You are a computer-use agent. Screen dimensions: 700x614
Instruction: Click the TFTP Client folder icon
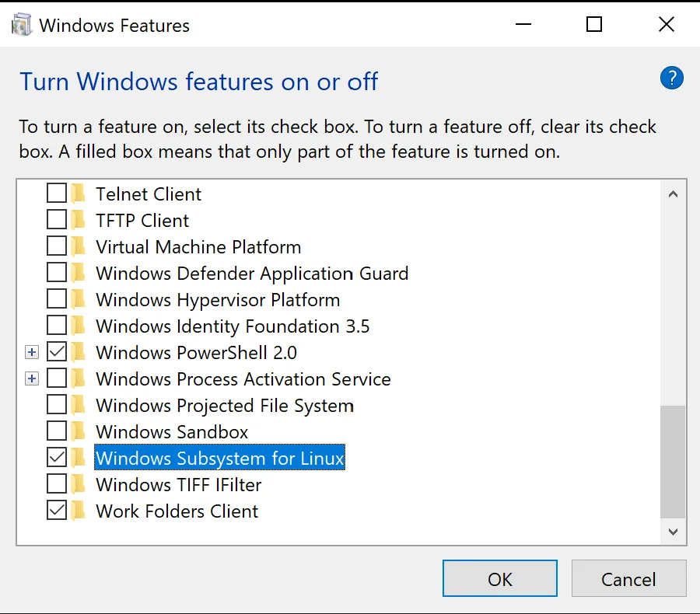coord(78,220)
